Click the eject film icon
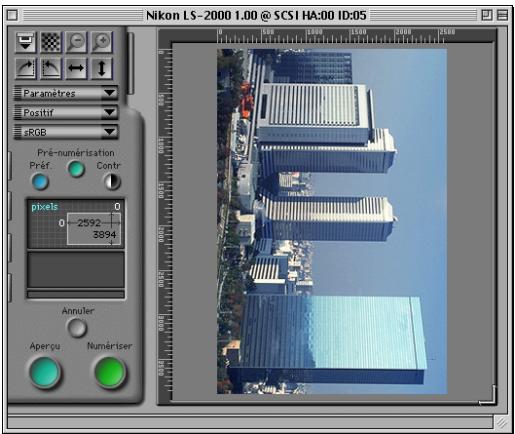515x434 pixels. 25,42
